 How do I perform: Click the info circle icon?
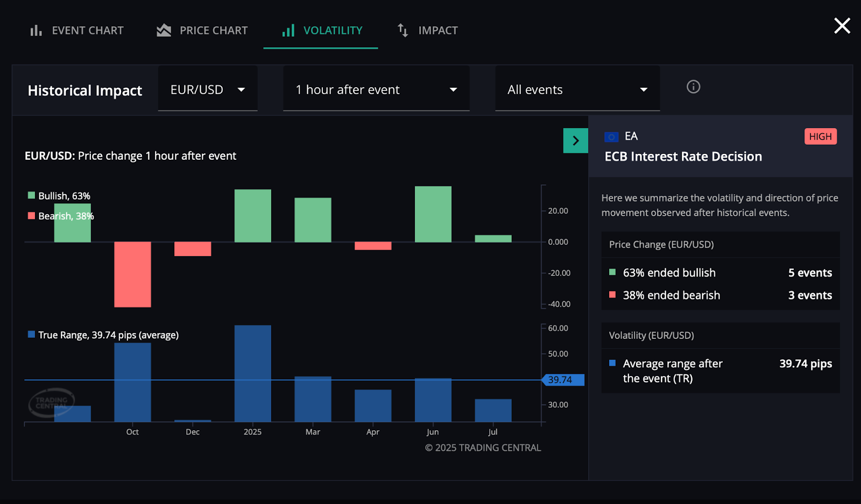tap(693, 87)
